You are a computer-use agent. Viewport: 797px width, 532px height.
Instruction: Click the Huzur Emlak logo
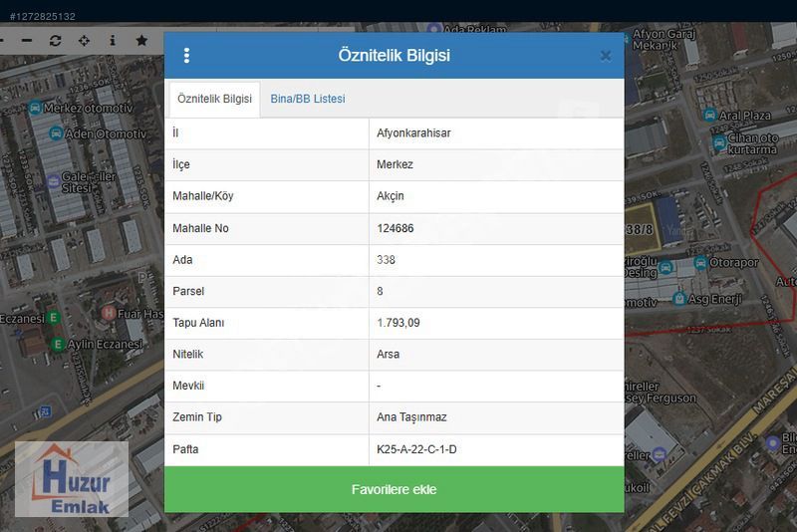click(x=72, y=479)
